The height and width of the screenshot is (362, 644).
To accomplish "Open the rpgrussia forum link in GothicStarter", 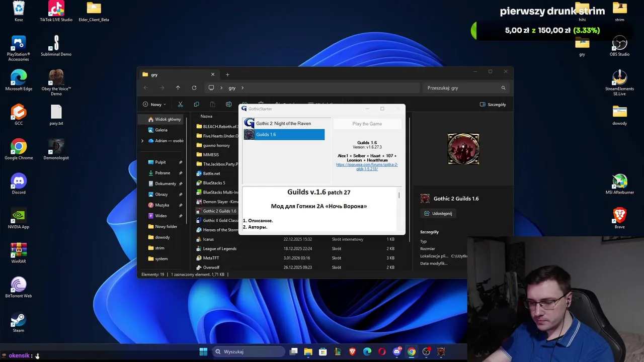I will pos(367,166).
